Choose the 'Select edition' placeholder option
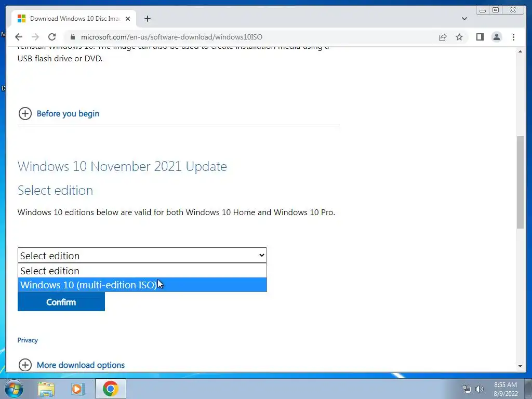Viewport: 532px width, 399px height. coord(142,271)
